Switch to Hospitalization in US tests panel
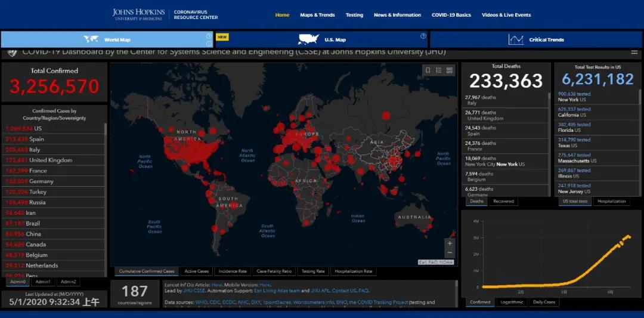The width and height of the screenshot is (644, 318). tap(612, 201)
